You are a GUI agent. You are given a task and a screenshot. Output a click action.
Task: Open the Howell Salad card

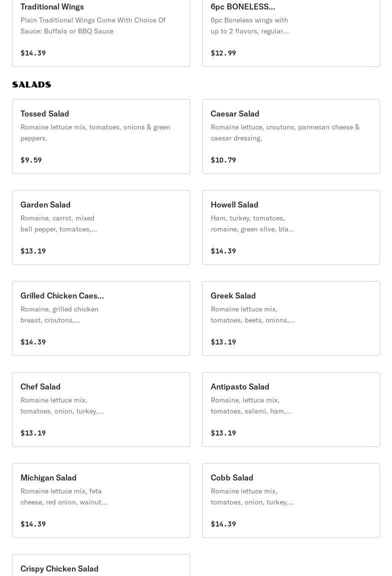click(x=291, y=227)
